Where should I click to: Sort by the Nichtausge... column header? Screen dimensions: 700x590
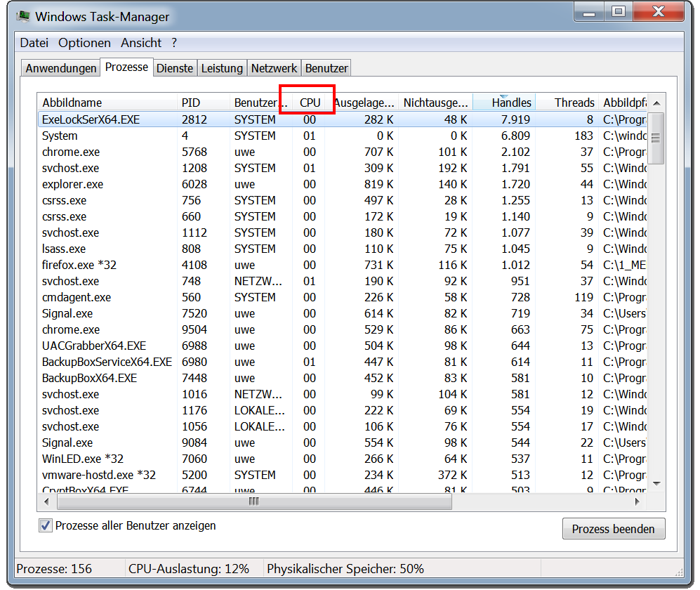tap(436, 103)
